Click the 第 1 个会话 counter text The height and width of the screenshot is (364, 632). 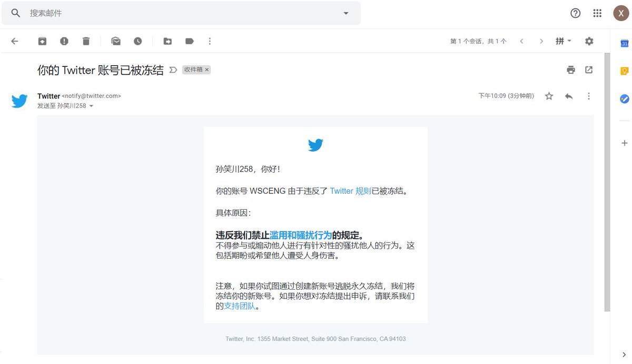click(478, 41)
